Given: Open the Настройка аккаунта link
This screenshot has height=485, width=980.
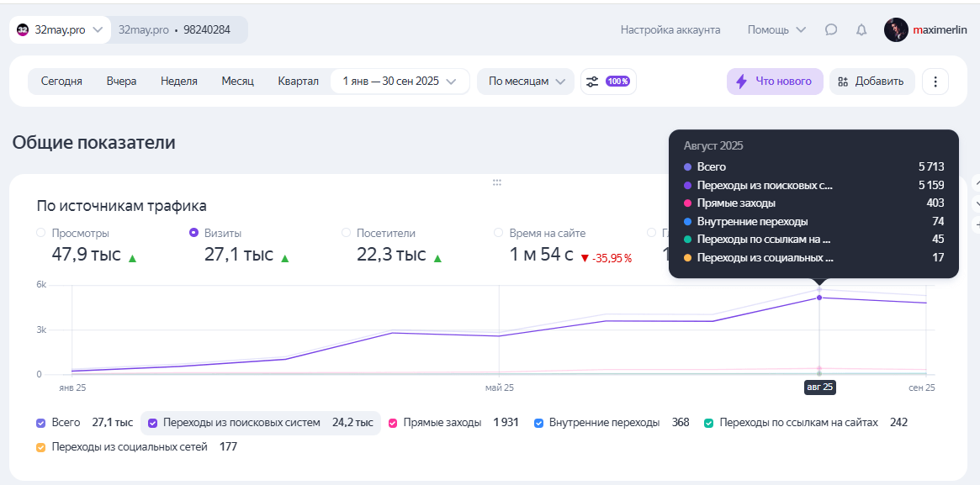Looking at the screenshot, I should pos(670,29).
